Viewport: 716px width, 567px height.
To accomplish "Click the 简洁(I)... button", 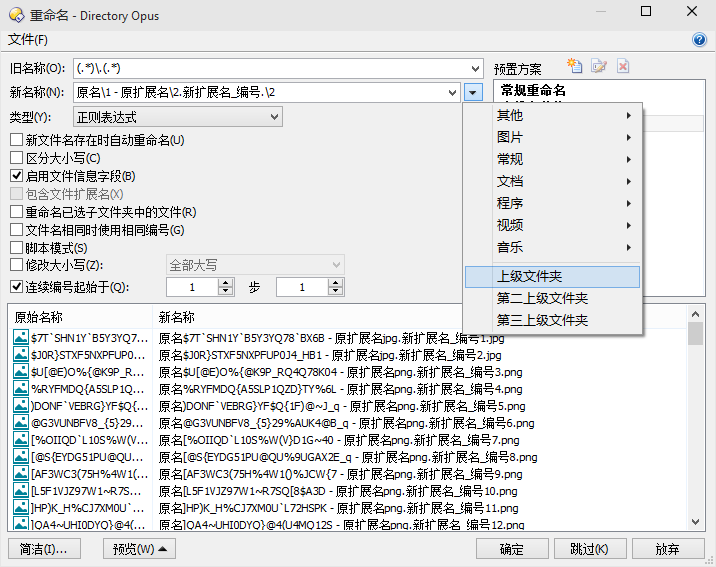I will (x=43, y=549).
